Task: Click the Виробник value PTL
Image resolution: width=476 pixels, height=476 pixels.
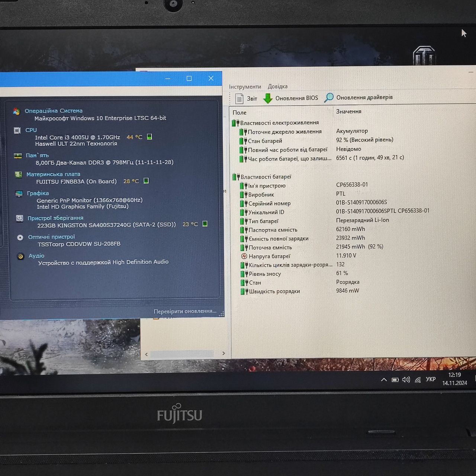Action: (341, 194)
